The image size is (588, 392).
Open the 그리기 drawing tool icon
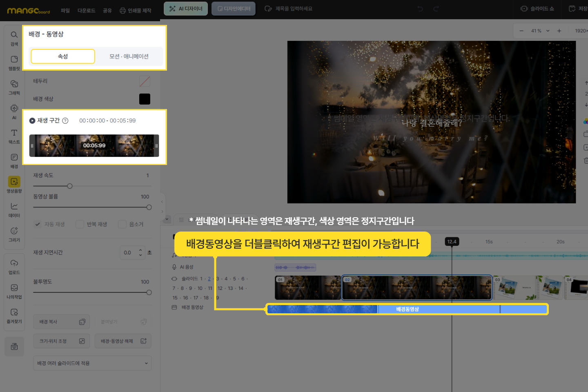[14, 234]
